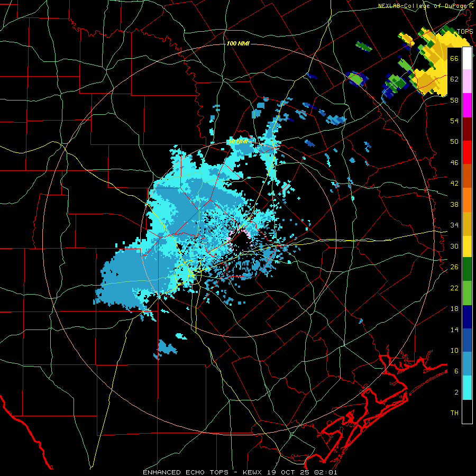476x476 pixels.
Task: Select the 22 legend value
Action: pos(454,288)
